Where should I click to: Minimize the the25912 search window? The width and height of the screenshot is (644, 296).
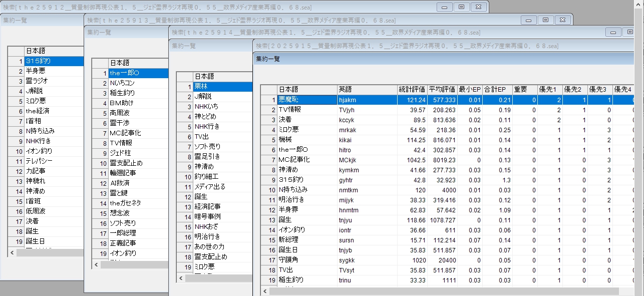coord(444,7)
